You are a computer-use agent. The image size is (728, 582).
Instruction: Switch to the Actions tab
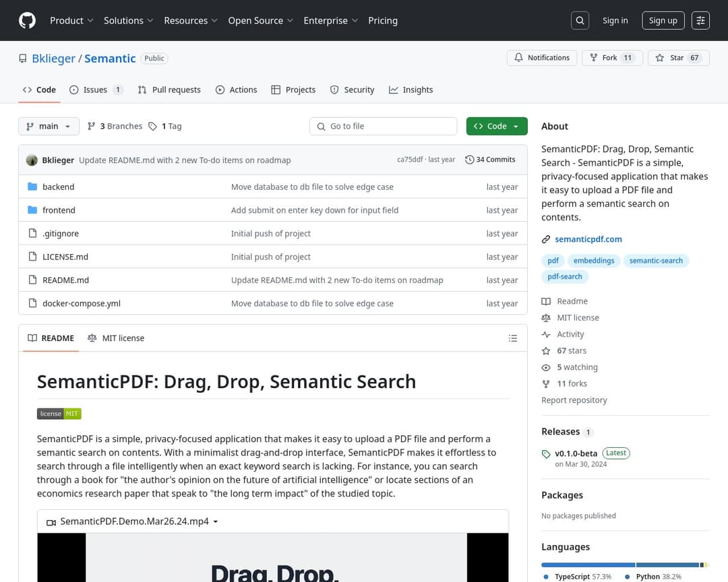237,90
